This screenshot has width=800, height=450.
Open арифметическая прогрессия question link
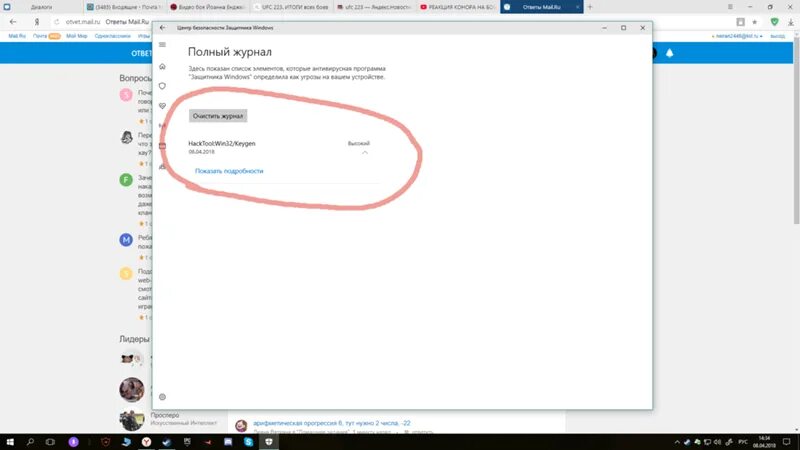coord(332,423)
